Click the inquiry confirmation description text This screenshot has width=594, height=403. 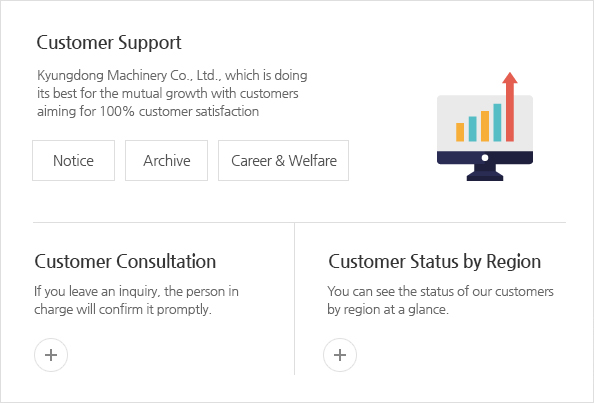click(x=136, y=300)
